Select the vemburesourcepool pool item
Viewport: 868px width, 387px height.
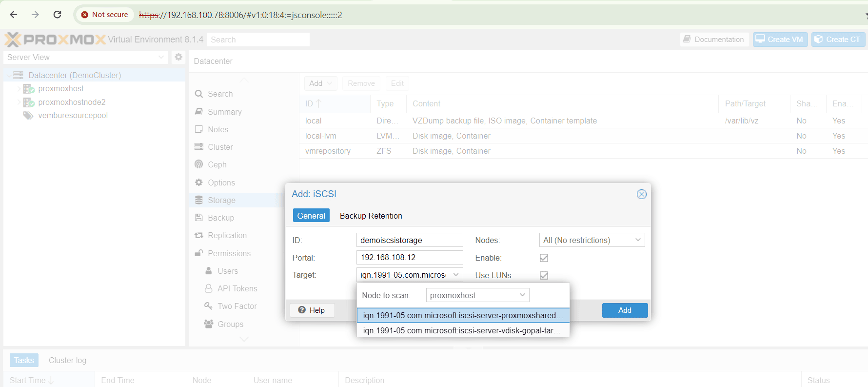(x=73, y=115)
